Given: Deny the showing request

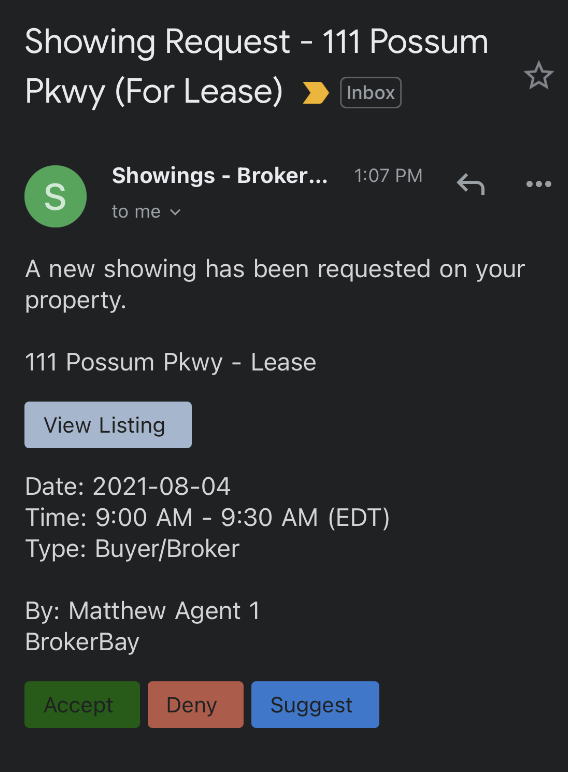Looking at the screenshot, I should click(195, 704).
